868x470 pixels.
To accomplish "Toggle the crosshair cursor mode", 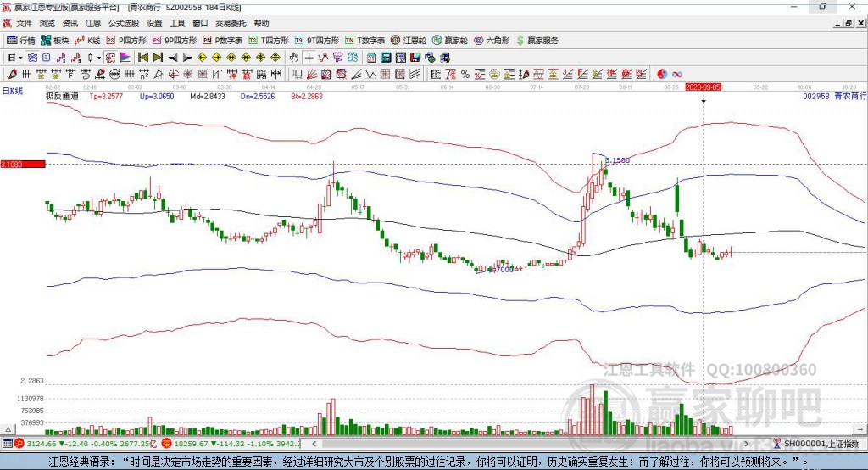I will 309,58.
